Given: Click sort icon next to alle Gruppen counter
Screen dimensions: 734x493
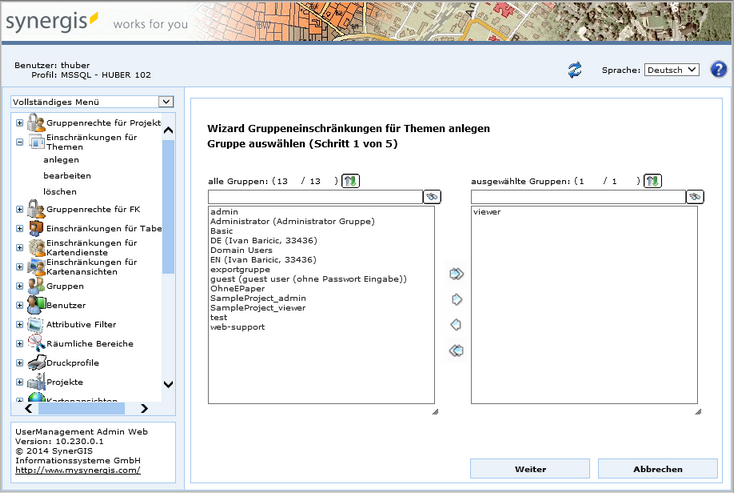Looking at the screenshot, I should coord(349,181).
